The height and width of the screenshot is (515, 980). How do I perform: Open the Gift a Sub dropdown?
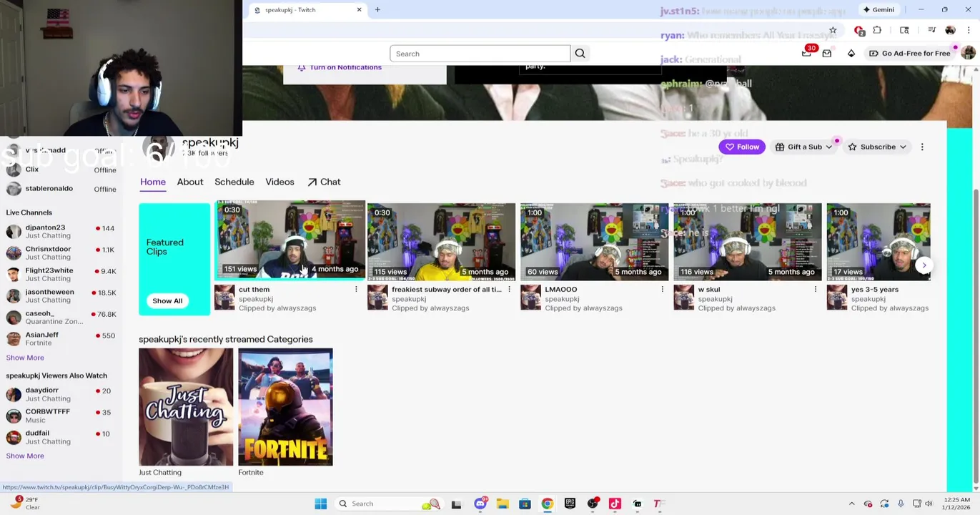tap(805, 147)
